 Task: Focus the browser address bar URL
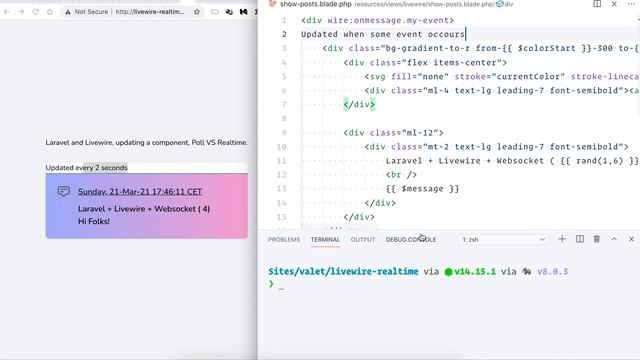coord(150,12)
